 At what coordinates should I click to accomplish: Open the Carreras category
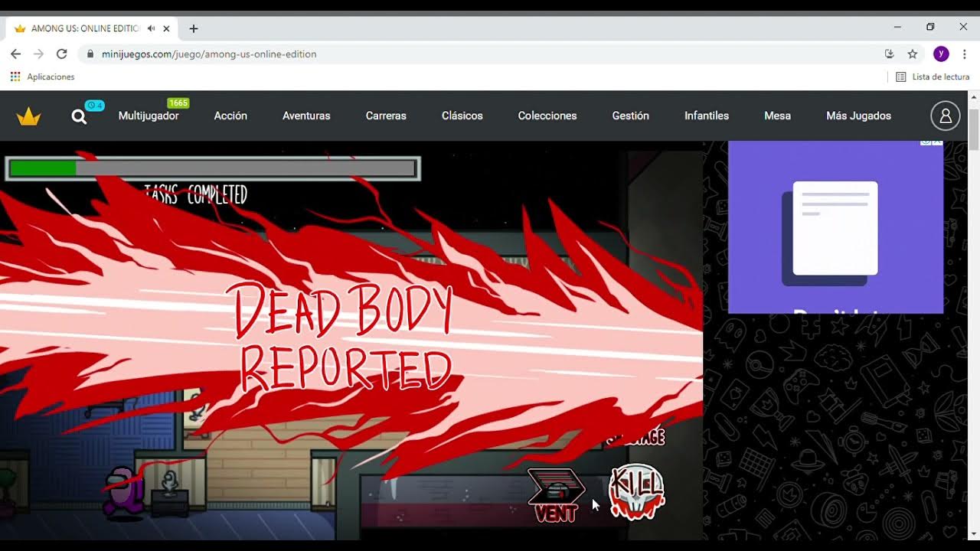pyautogui.click(x=386, y=116)
